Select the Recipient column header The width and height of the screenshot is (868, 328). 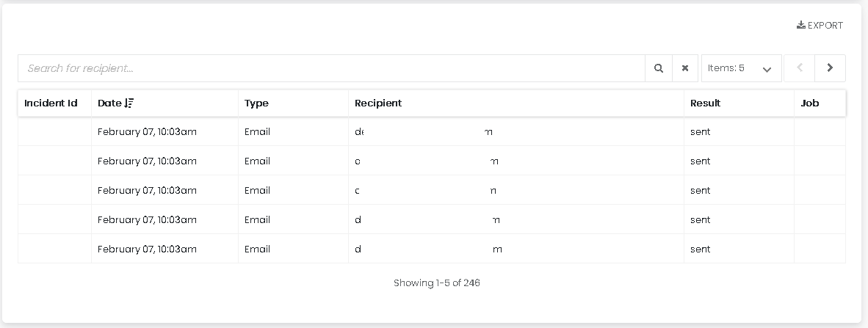pyautogui.click(x=378, y=103)
